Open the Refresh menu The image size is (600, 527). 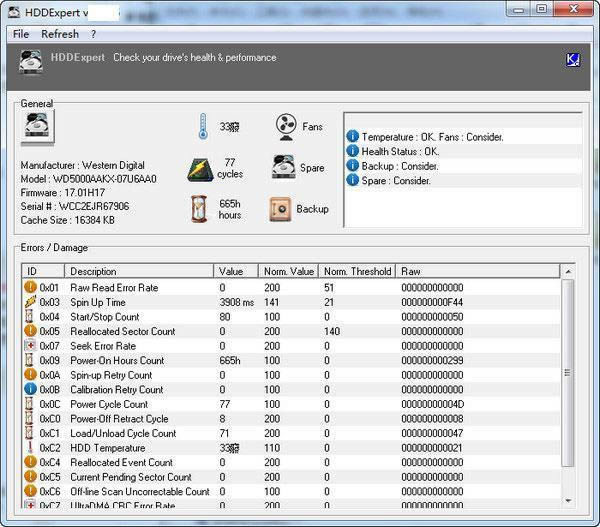point(60,34)
